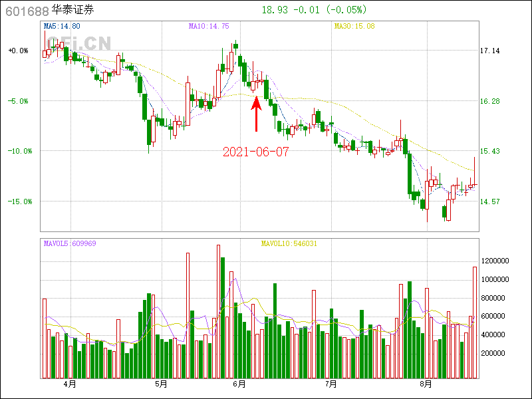Click the MAVOL10:546031 volume label
Image resolution: width=532 pixels, height=399 pixels.
click(289, 243)
